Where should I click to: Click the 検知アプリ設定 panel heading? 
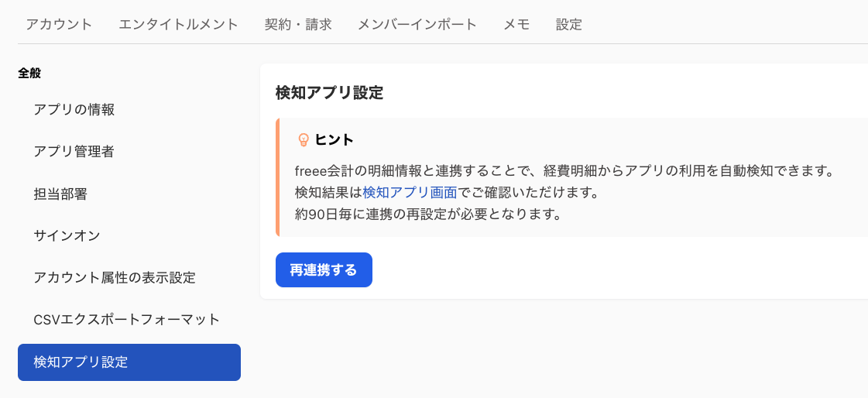pyautogui.click(x=329, y=93)
